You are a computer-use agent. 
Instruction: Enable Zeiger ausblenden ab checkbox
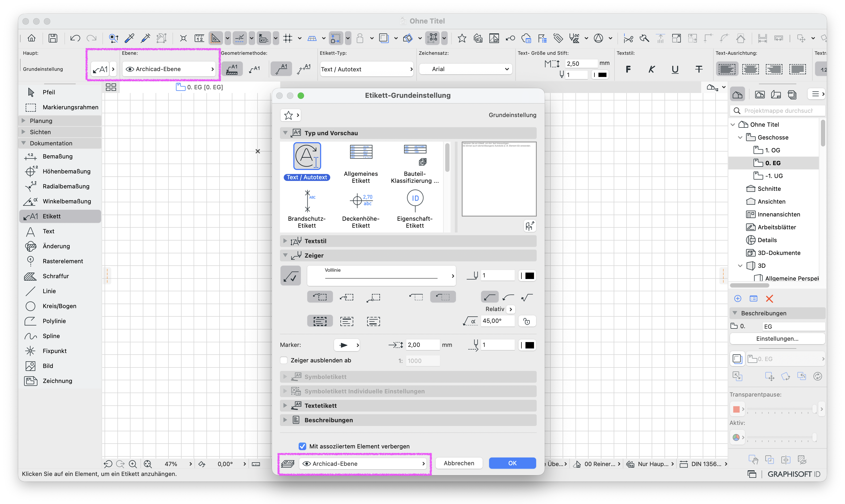pos(284,360)
